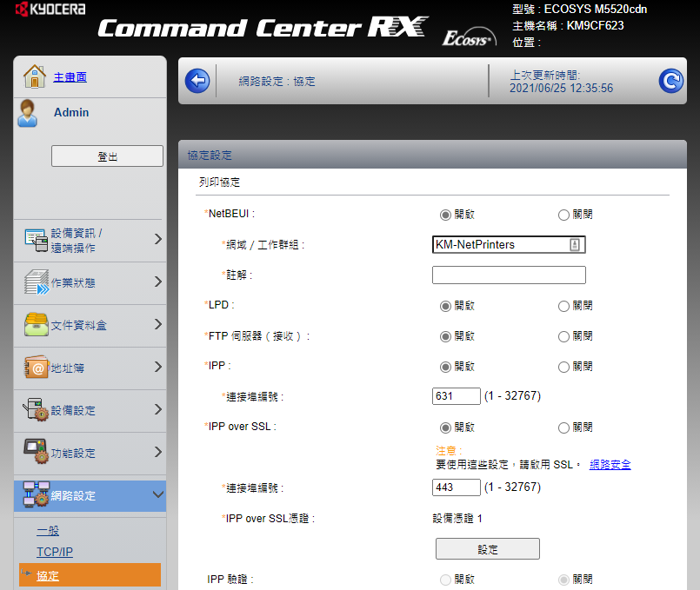
Task: Expand the 作業狀態 chevron arrow
Action: pos(157,282)
